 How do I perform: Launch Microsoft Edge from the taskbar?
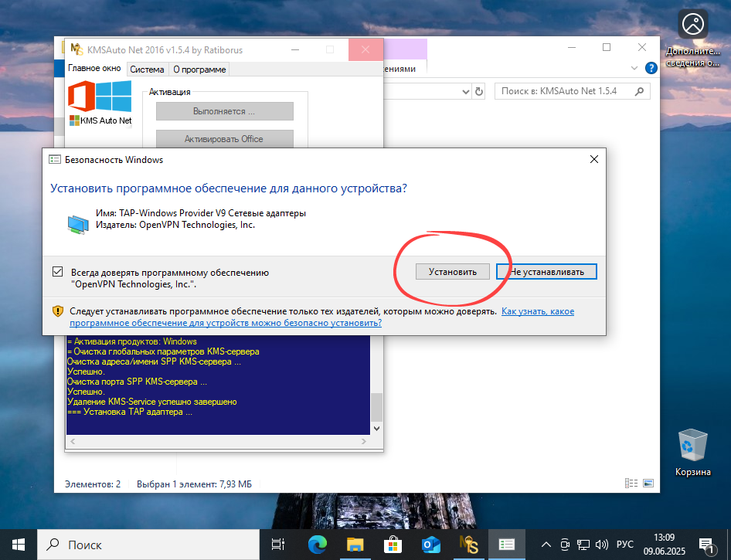coord(317,545)
